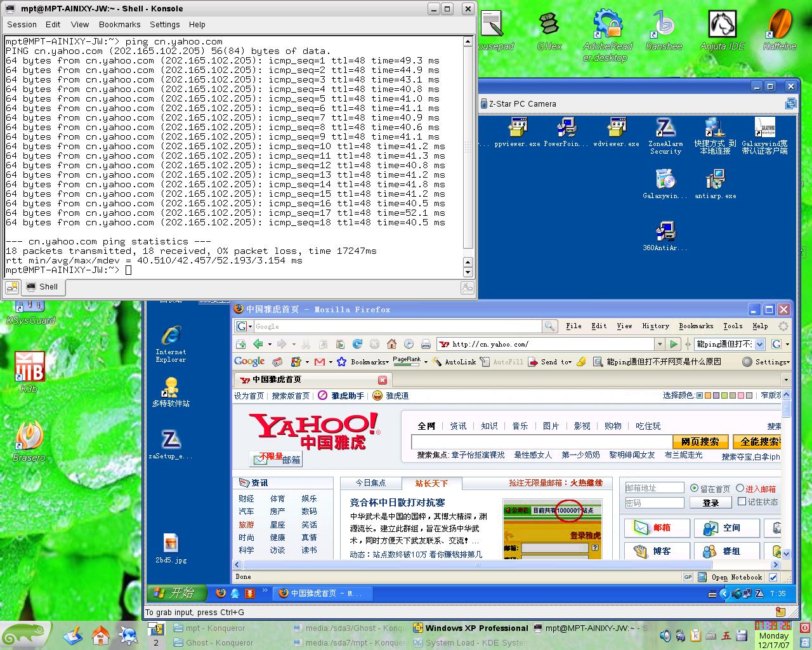Click Firefox new tab plus icon

(240, 344)
